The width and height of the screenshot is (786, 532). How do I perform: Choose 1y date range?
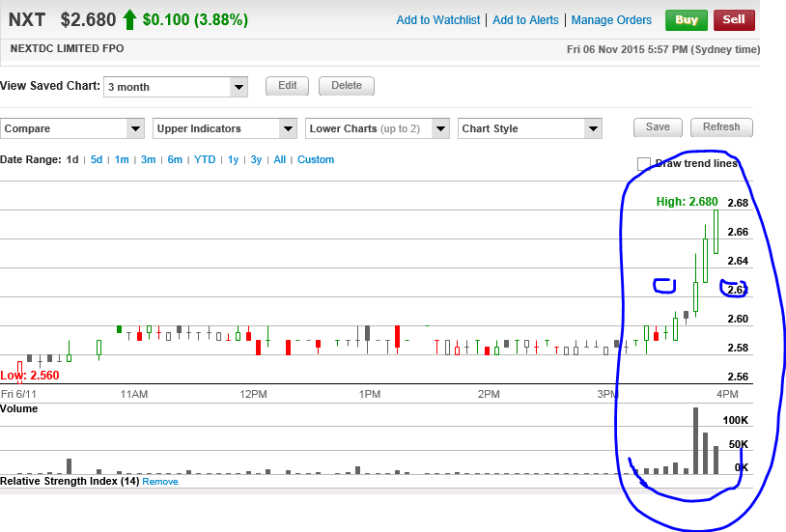click(x=233, y=159)
